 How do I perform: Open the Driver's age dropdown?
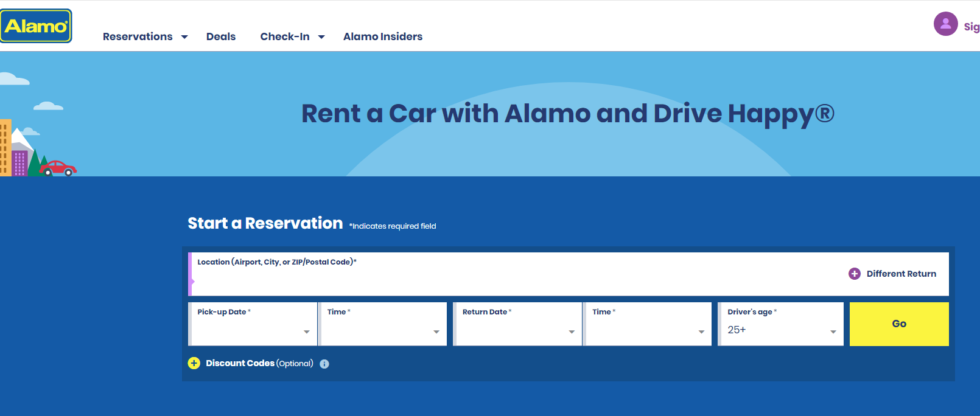pos(781,324)
